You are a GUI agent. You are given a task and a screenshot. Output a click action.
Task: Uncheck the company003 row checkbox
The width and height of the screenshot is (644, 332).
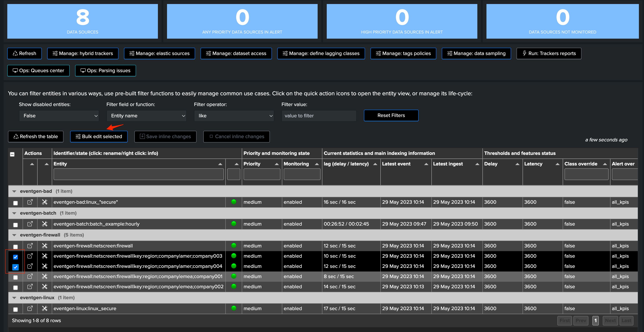15,257
